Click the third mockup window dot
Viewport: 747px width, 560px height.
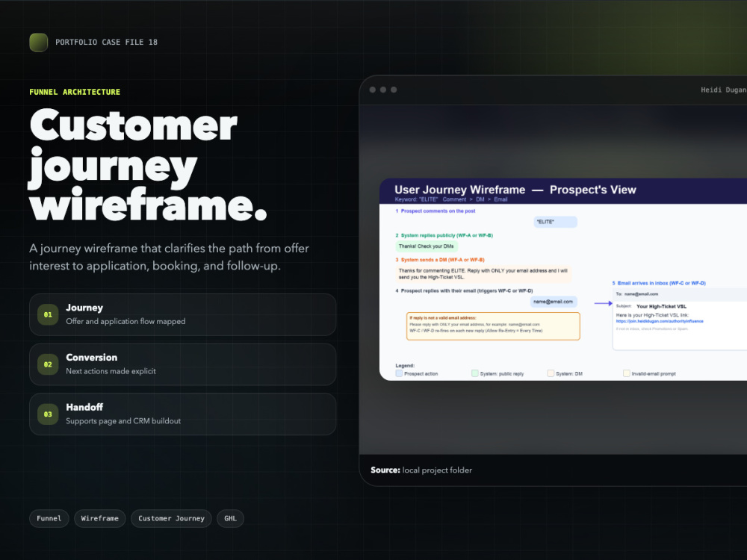point(394,90)
